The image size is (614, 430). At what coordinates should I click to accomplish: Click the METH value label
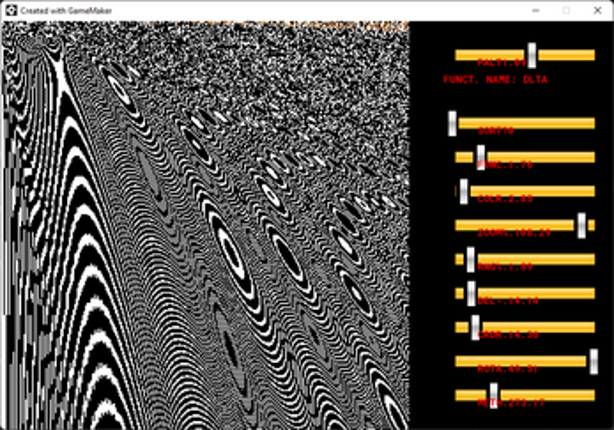pyautogui.click(x=511, y=403)
